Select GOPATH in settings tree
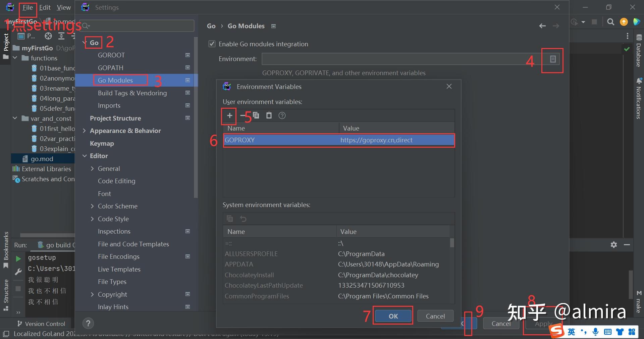The image size is (644, 339). tap(111, 68)
